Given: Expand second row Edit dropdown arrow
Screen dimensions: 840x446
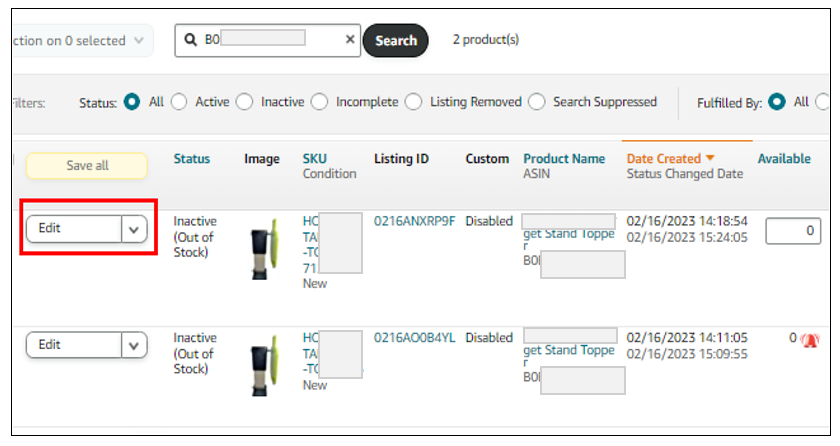Looking at the screenshot, I should click(x=134, y=345).
